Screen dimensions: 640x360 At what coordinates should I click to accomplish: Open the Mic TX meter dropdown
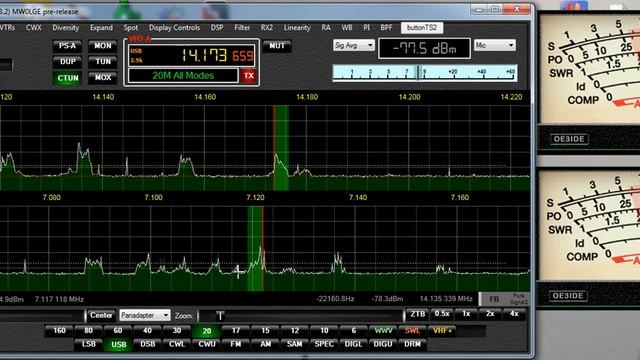(x=495, y=45)
